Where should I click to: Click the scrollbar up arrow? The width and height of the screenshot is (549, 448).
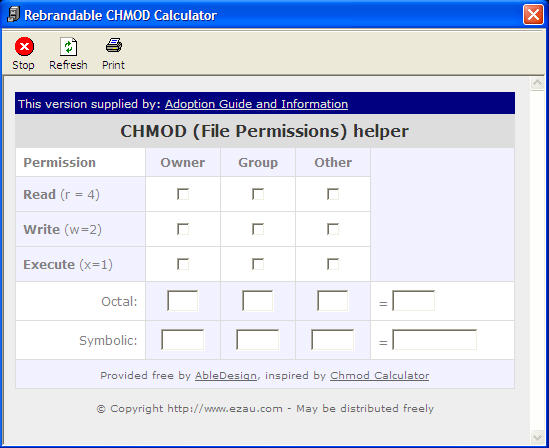[x=537, y=83]
